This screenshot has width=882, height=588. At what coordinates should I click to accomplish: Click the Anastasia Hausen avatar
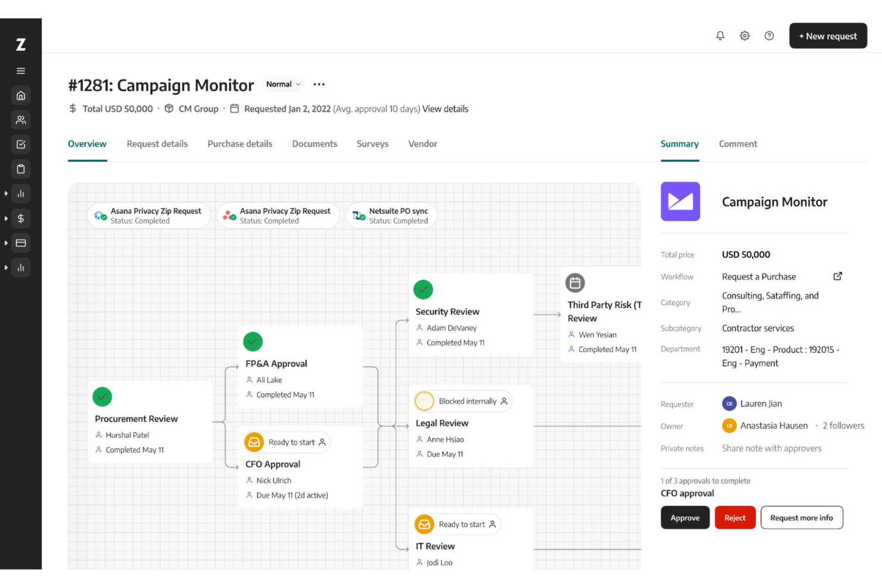pos(729,425)
